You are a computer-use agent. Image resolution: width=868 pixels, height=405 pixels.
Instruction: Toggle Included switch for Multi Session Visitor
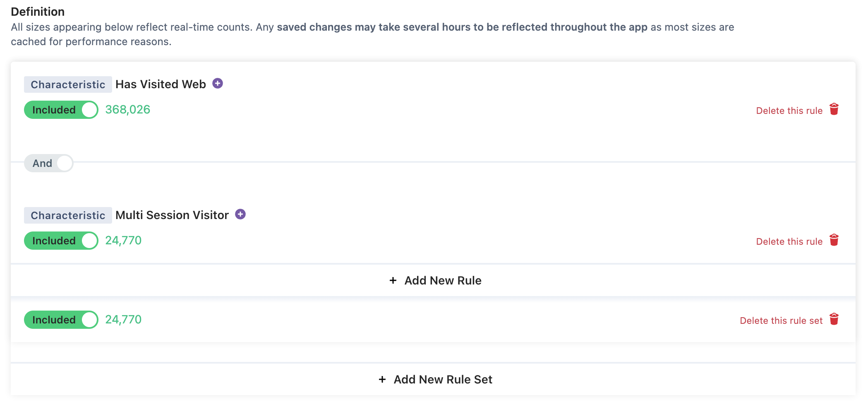[61, 241]
